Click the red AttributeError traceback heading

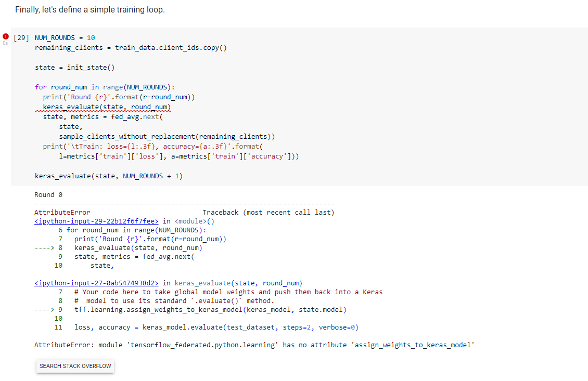[x=62, y=213]
